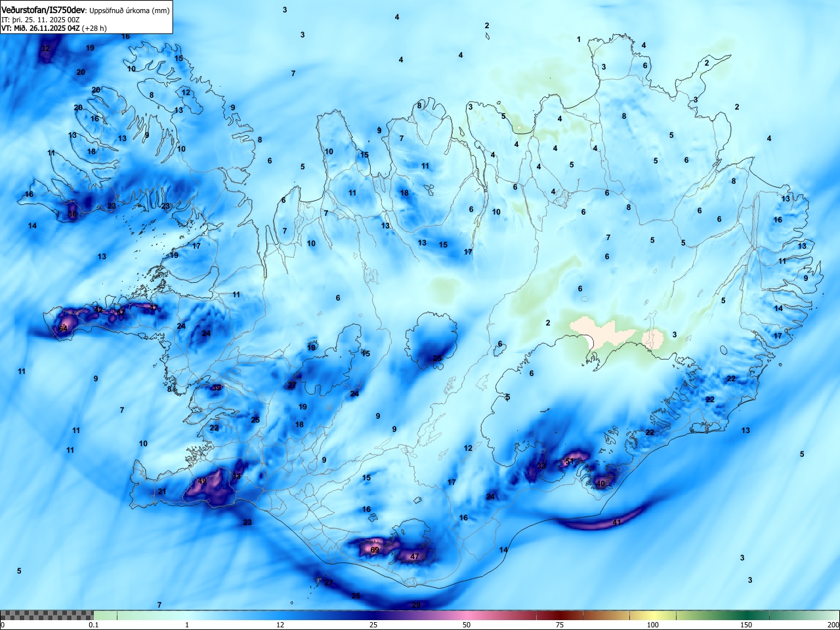Click the checkered segment of the color bar
Image resolution: width=840 pixels, height=630 pixels.
point(47,615)
